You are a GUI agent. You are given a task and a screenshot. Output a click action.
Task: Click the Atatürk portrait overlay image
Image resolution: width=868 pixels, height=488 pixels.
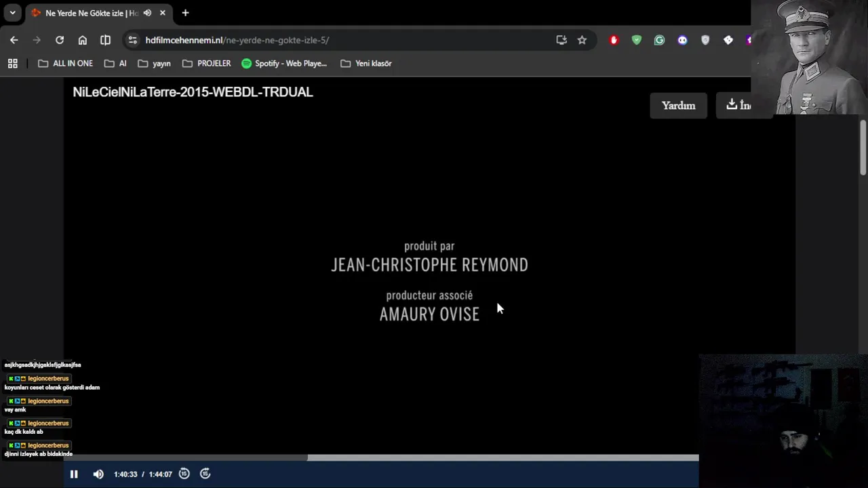point(809,57)
